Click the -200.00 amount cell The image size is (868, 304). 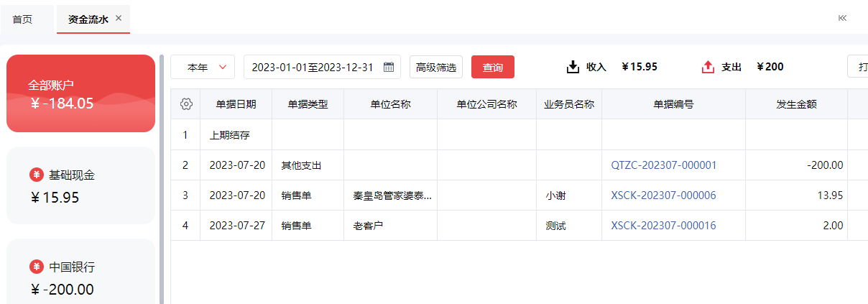(796, 165)
